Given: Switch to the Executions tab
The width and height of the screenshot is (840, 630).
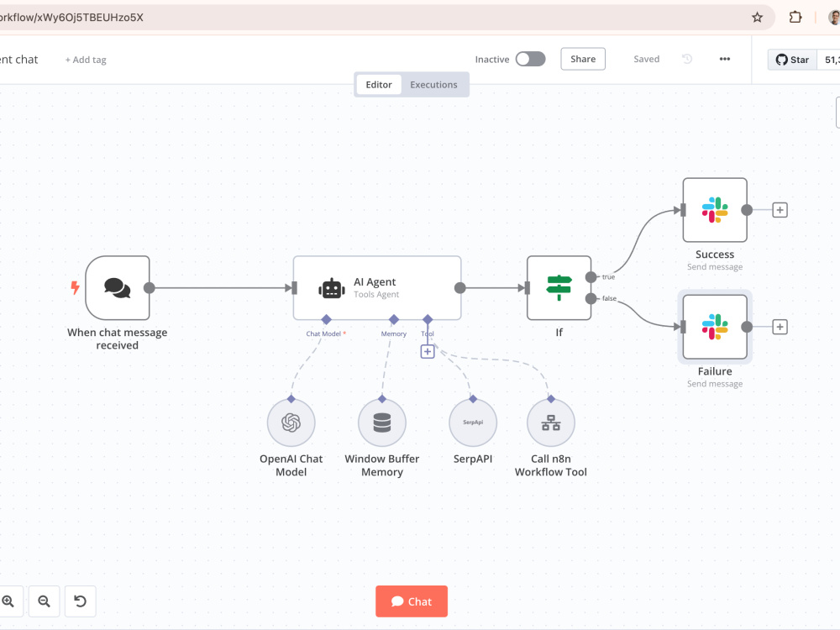Looking at the screenshot, I should point(433,85).
